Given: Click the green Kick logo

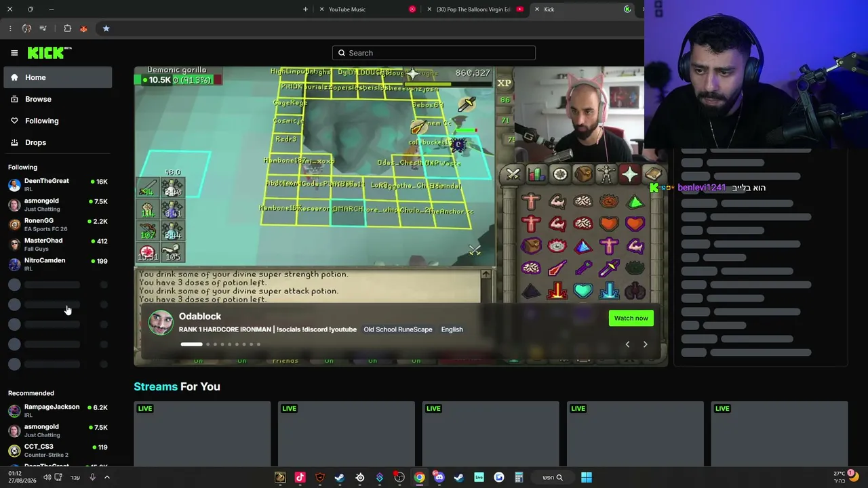Looking at the screenshot, I should click(x=50, y=53).
